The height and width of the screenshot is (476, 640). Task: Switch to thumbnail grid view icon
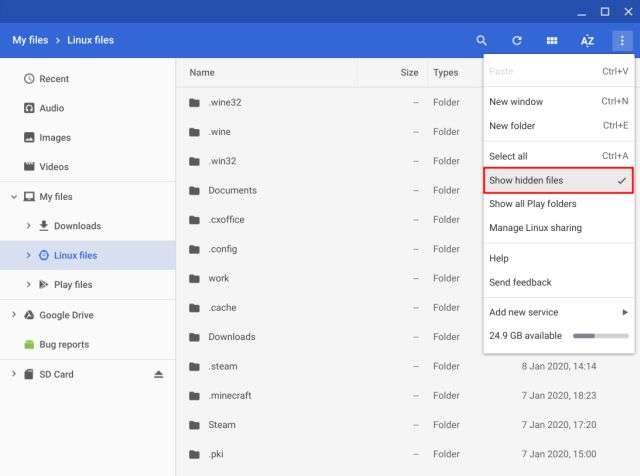coord(552,40)
